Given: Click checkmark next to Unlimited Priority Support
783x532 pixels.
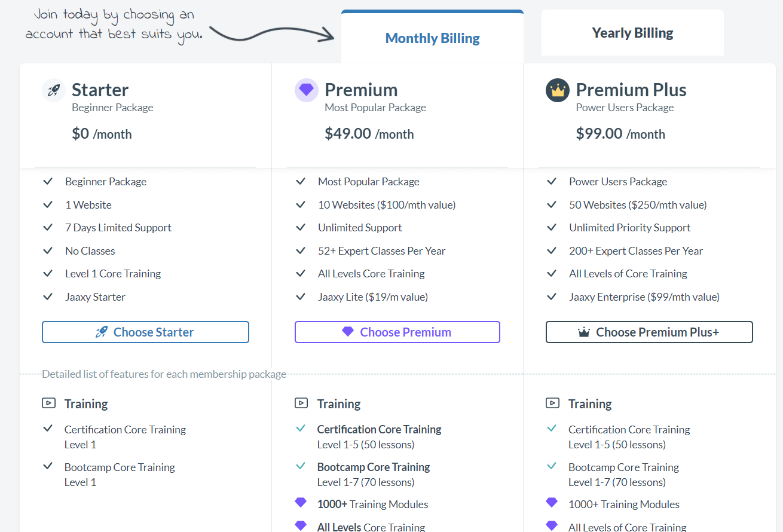Looking at the screenshot, I should click(x=552, y=228).
